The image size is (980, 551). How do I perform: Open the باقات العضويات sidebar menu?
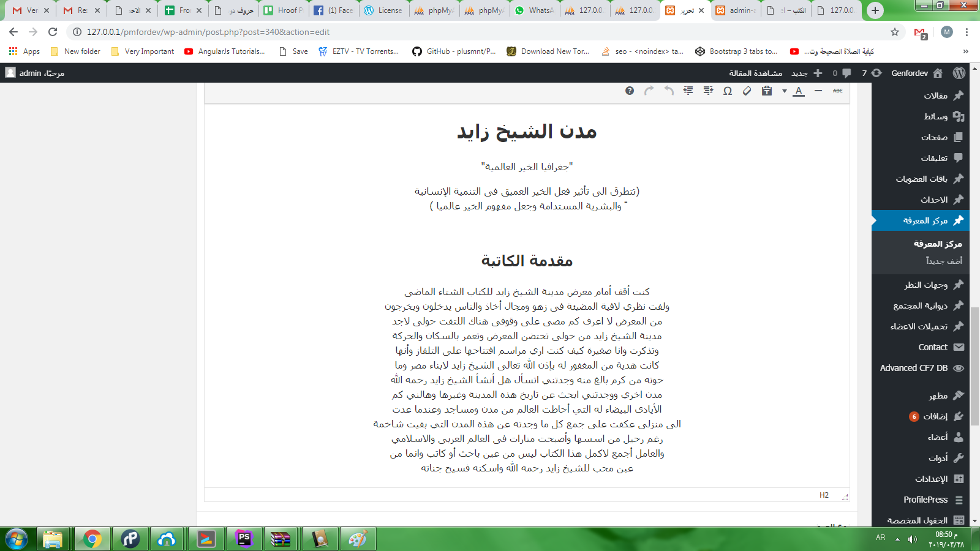point(921,179)
